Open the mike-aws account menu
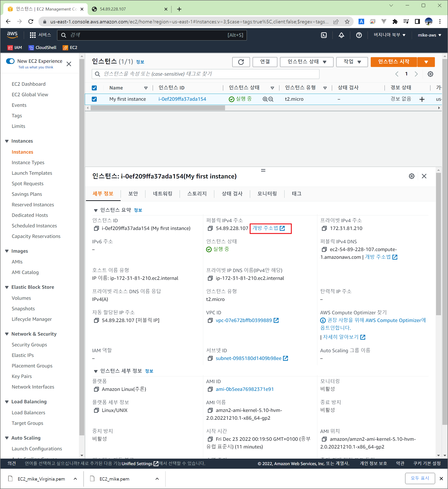 click(x=429, y=35)
